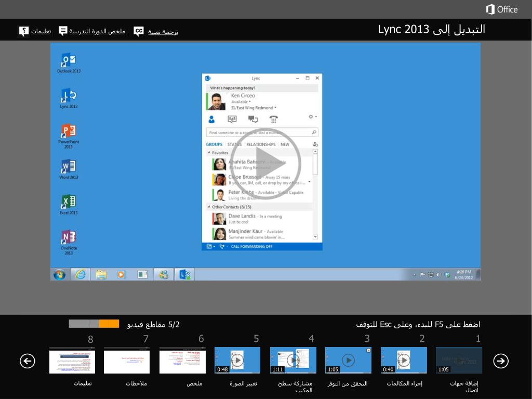532x399 pixels.
Task: Select thumbnail 2 إجراء المكالمات
Action: pyautogui.click(x=404, y=361)
